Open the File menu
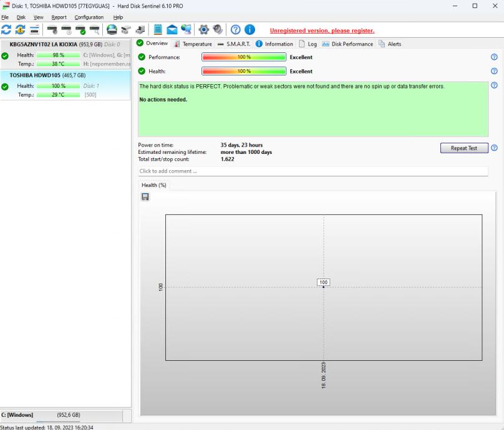Viewport: 504px width, 430px height. click(x=5, y=17)
